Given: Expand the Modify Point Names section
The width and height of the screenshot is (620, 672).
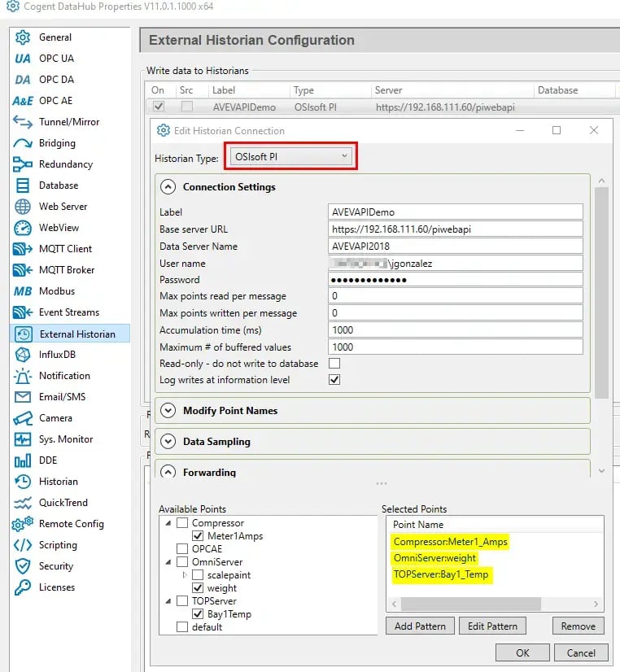Looking at the screenshot, I should pyautogui.click(x=168, y=411).
